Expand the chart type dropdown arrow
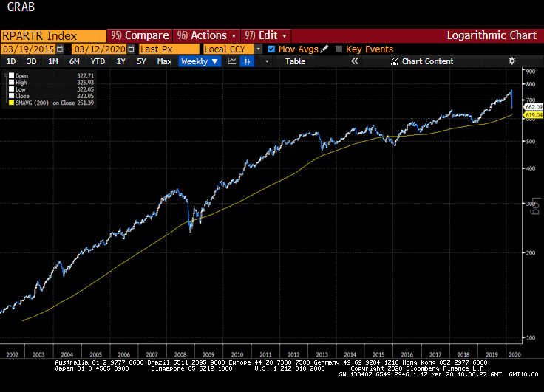Screen dimensions: 544x392 click(x=267, y=61)
